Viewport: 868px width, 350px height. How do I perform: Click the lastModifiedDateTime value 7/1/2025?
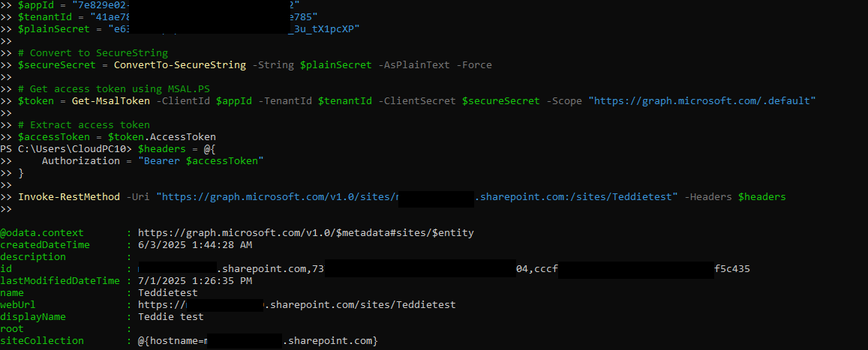coord(195,281)
